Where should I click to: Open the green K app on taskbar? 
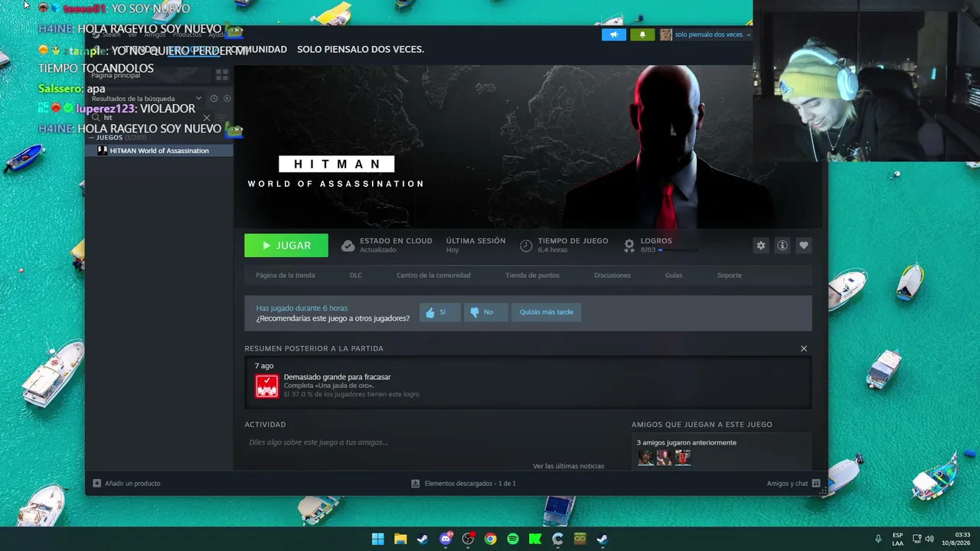535,539
